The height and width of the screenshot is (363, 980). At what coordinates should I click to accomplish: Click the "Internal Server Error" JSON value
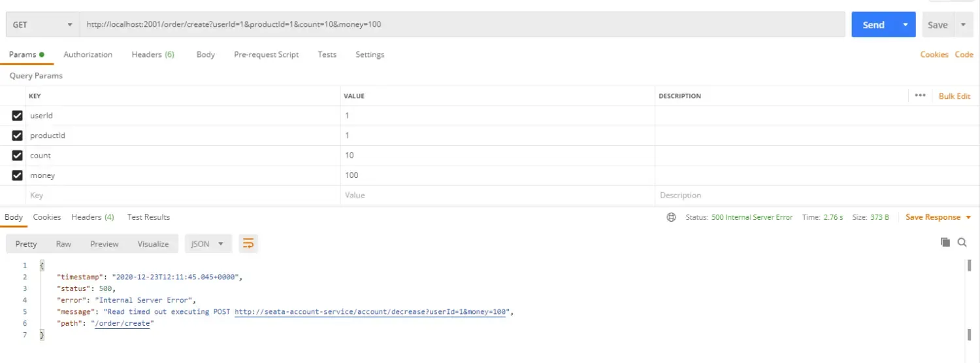tap(144, 300)
